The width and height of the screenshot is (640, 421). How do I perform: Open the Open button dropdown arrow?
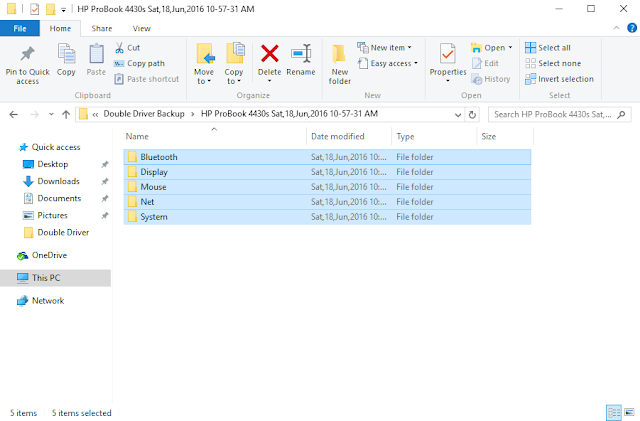point(510,48)
